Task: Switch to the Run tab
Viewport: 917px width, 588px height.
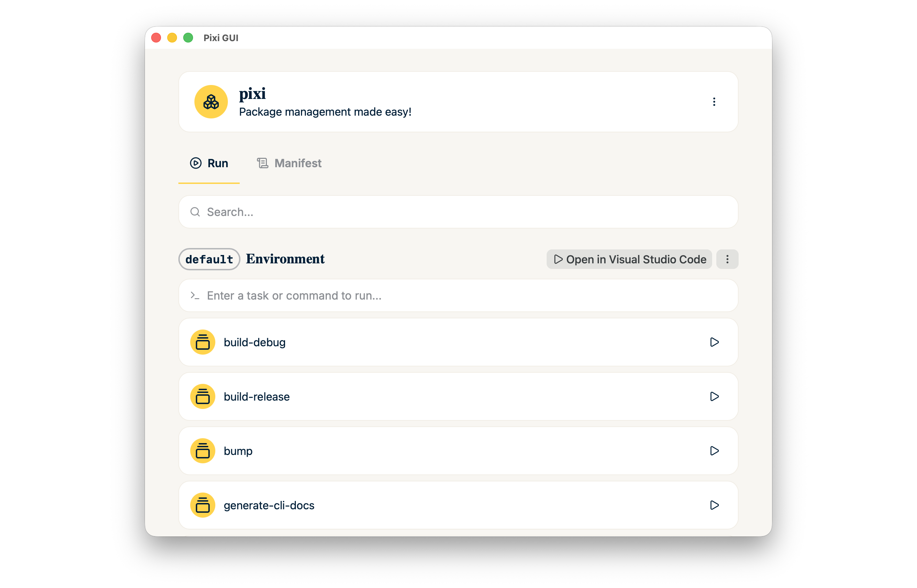Action: coord(209,163)
